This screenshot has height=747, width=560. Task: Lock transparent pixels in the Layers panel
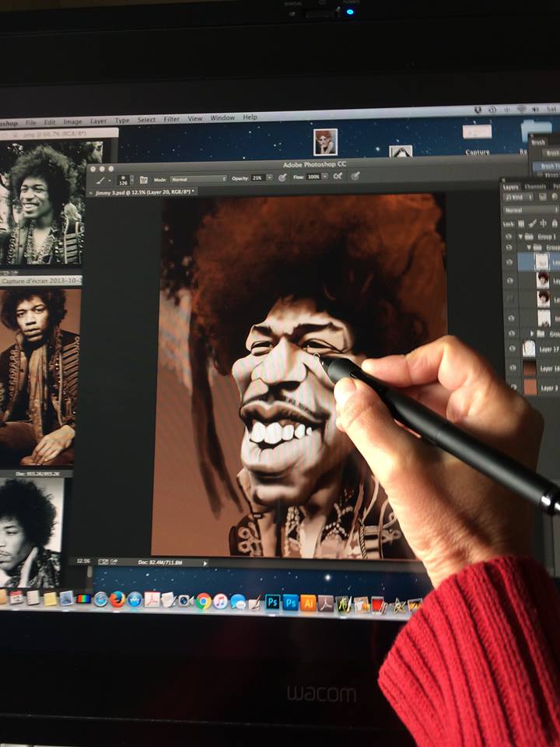(521, 223)
